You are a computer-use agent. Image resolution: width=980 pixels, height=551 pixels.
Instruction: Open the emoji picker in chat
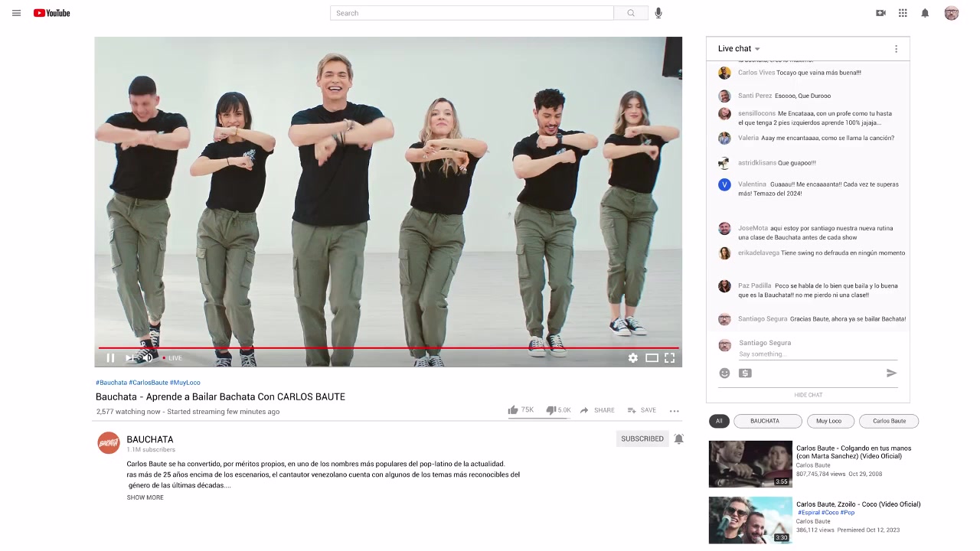tap(724, 373)
